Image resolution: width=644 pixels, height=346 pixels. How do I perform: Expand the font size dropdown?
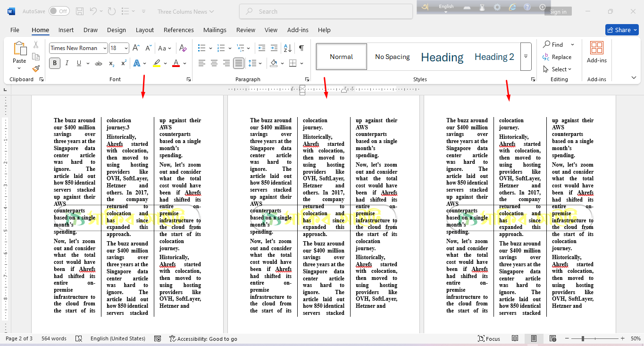click(126, 48)
